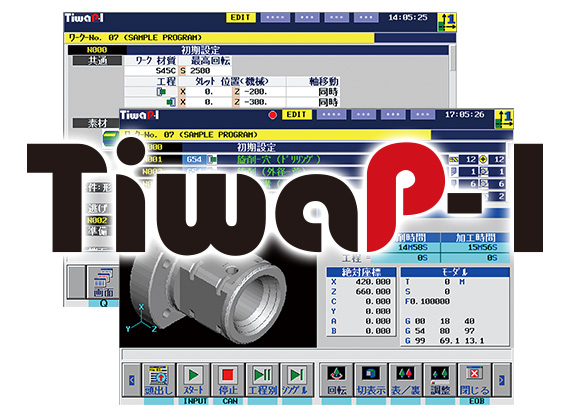Viewport: 568px width, 420px height.
Task: Click the time value 14M58S
Action: [413, 248]
